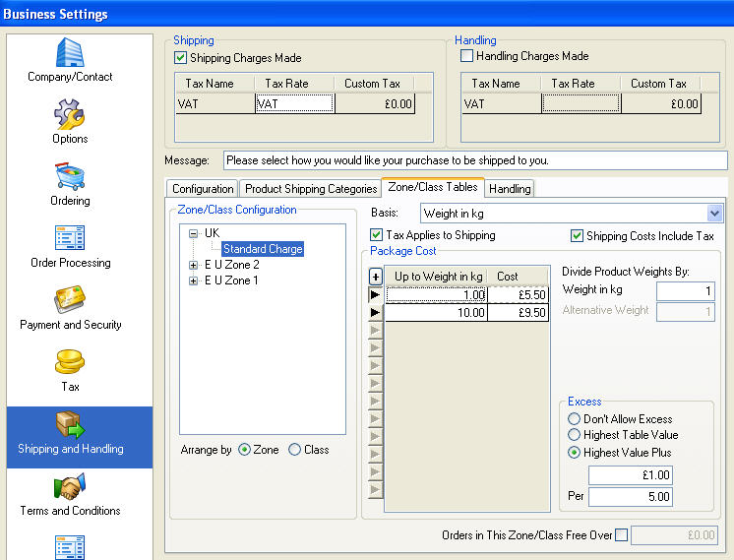Open the Payment and Security icon
The width and height of the screenshot is (734, 560).
pyautogui.click(x=70, y=300)
